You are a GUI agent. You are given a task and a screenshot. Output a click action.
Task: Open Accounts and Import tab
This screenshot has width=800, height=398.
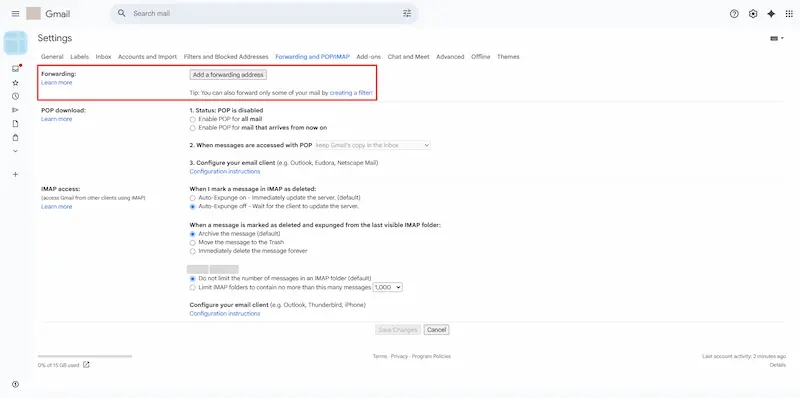pos(147,57)
